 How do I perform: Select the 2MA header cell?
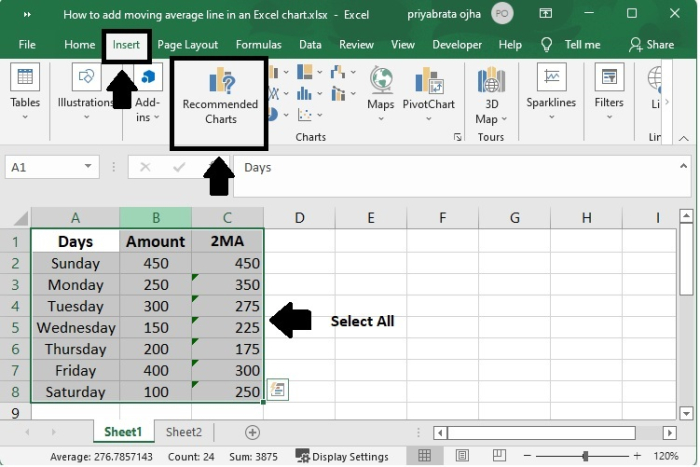click(227, 241)
